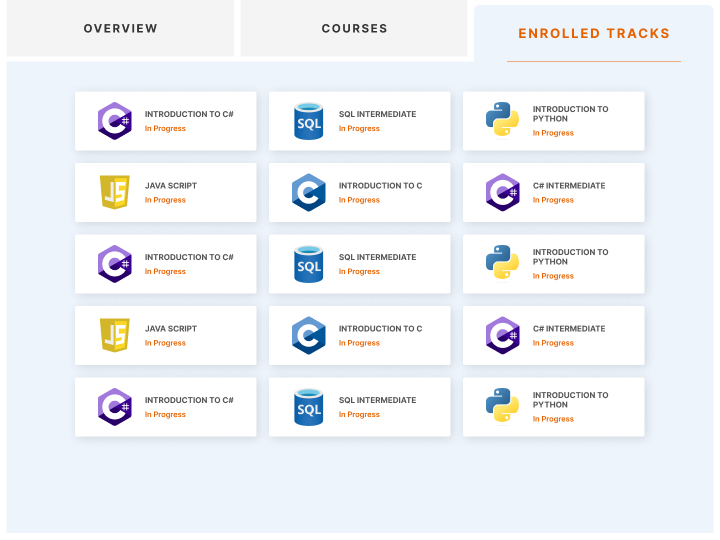The image size is (720, 540).
Task: Click the SQL database icon in the middle row
Action: tap(309, 264)
